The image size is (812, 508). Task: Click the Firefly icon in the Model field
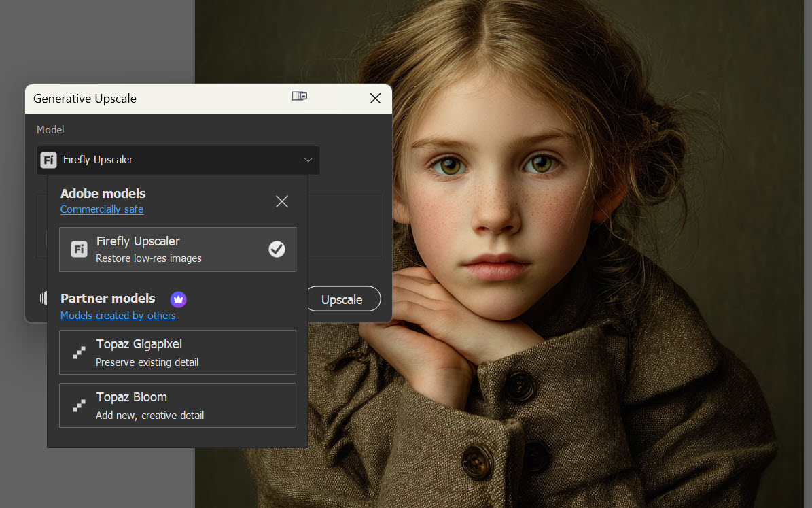click(48, 160)
